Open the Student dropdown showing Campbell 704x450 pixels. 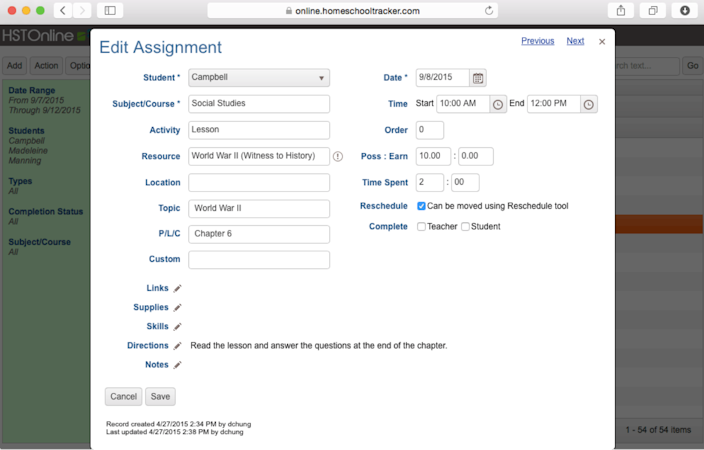pos(259,78)
